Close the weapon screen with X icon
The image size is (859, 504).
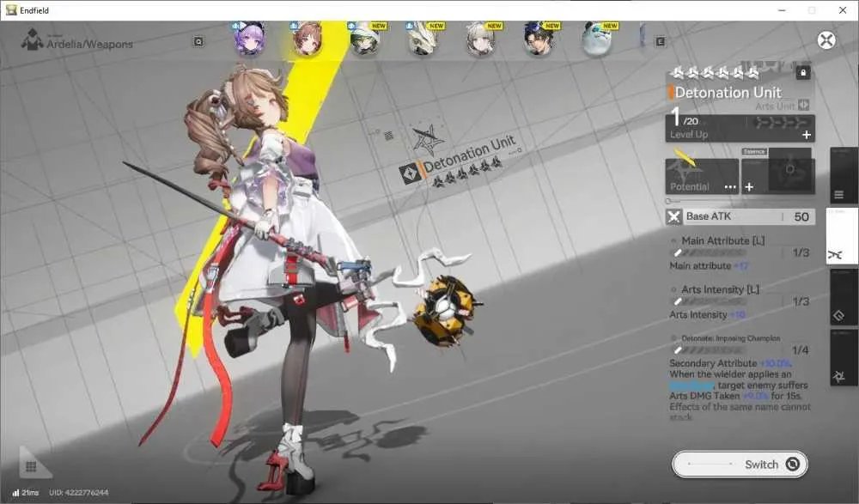[x=826, y=40]
